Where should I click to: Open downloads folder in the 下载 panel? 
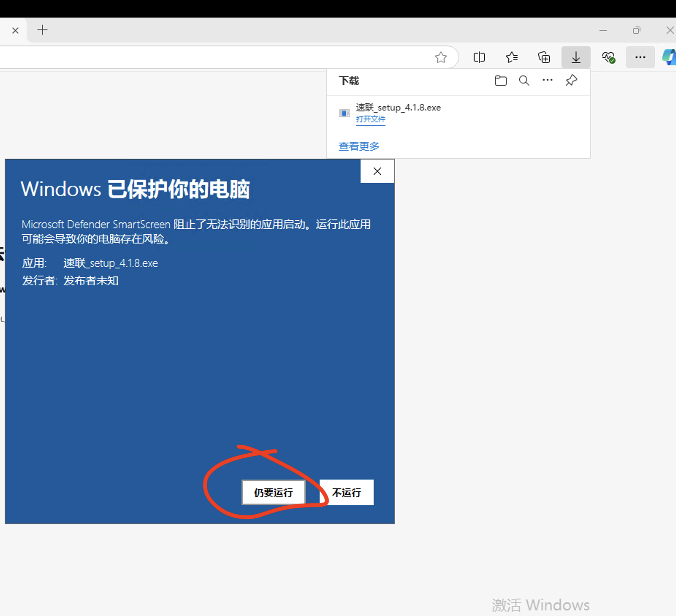[501, 80]
